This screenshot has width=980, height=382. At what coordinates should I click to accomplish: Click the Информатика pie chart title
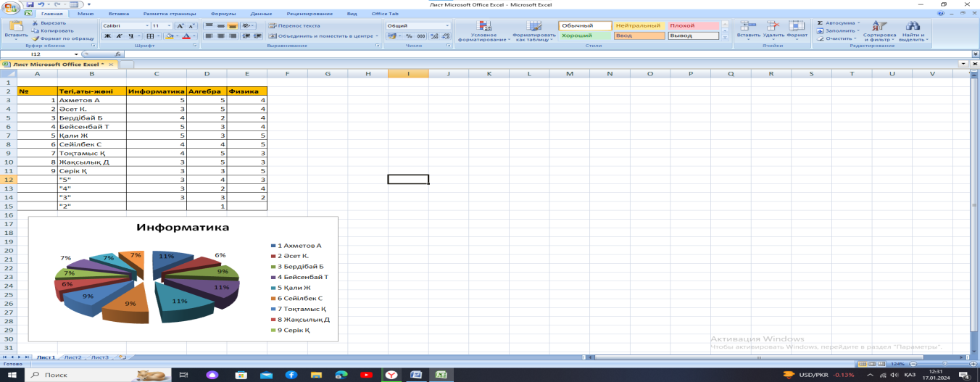(183, 228)
